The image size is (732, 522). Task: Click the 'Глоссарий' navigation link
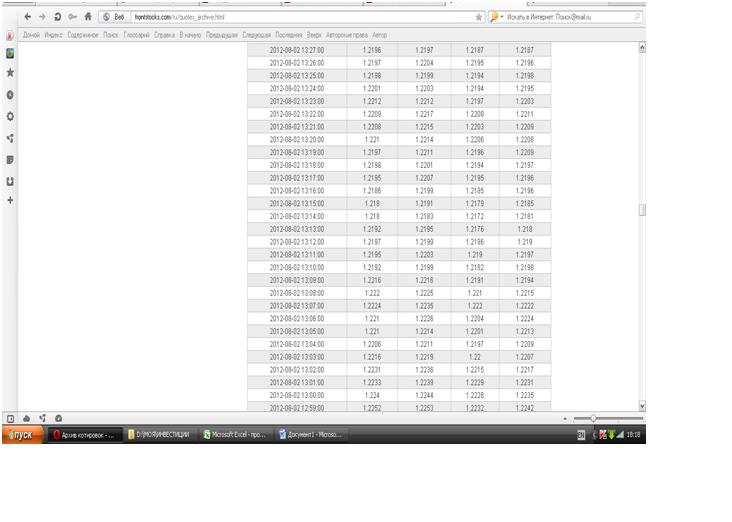(x=135, y=35)
